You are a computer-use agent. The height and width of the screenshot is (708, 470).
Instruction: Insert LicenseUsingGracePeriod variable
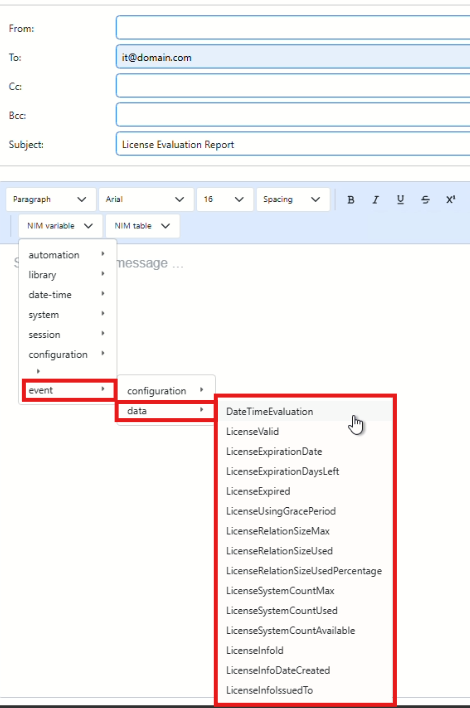tap(305, 511)
